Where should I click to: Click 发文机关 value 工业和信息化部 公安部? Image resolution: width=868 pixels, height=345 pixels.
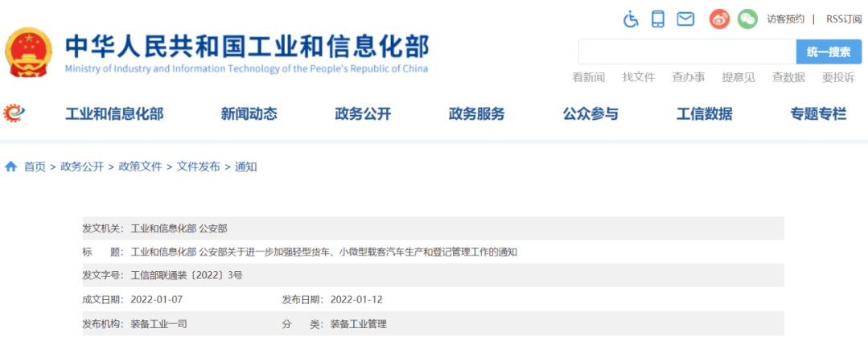179,228
